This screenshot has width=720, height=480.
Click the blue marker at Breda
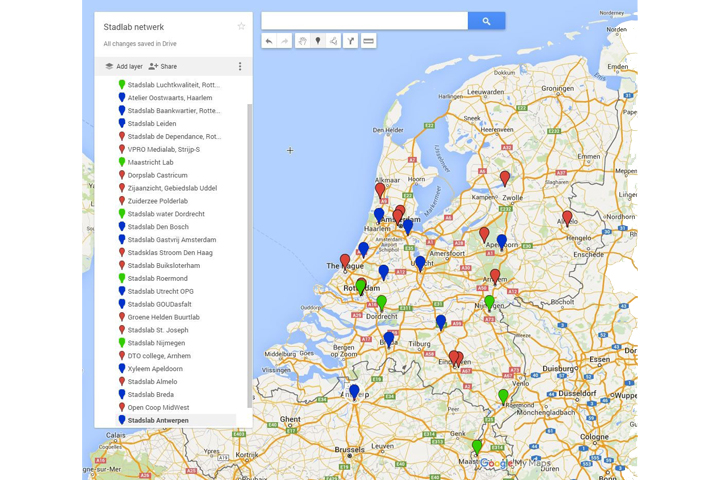(x=388, y=339)
